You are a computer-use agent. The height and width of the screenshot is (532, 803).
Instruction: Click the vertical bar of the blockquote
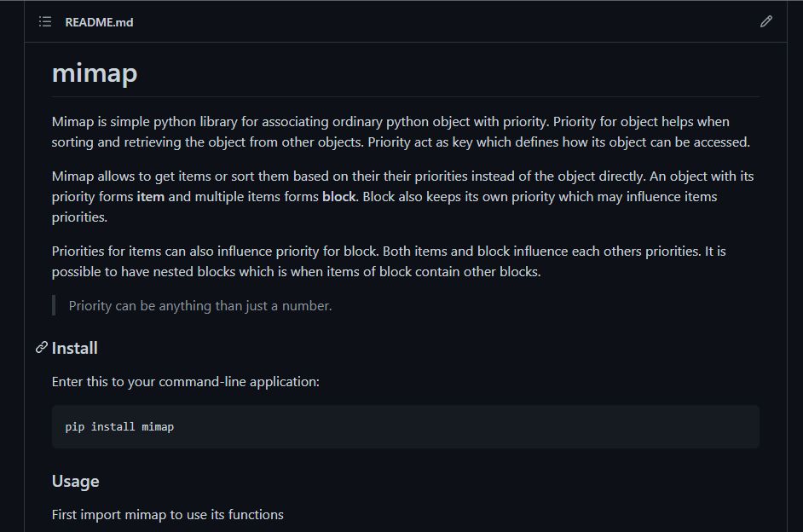[x=54, y=306]
